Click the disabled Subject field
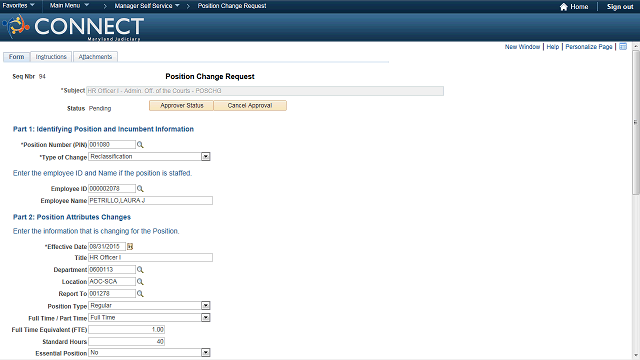 pos(265,91)
